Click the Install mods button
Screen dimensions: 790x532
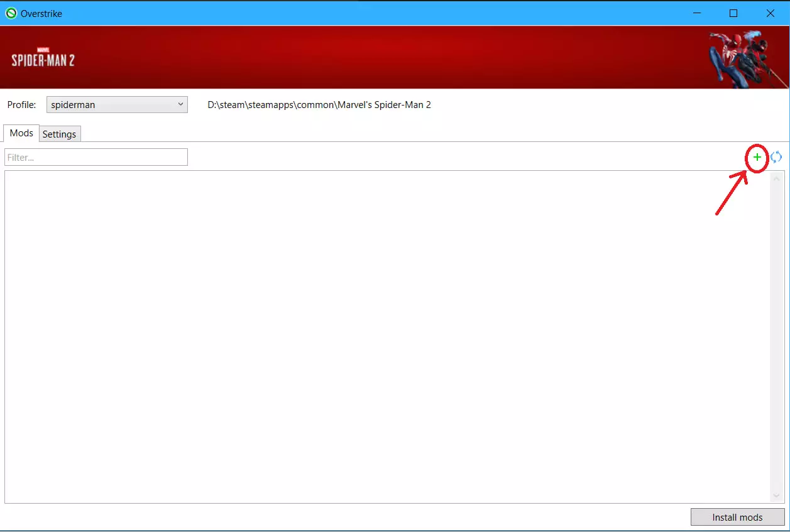point(737,518)
